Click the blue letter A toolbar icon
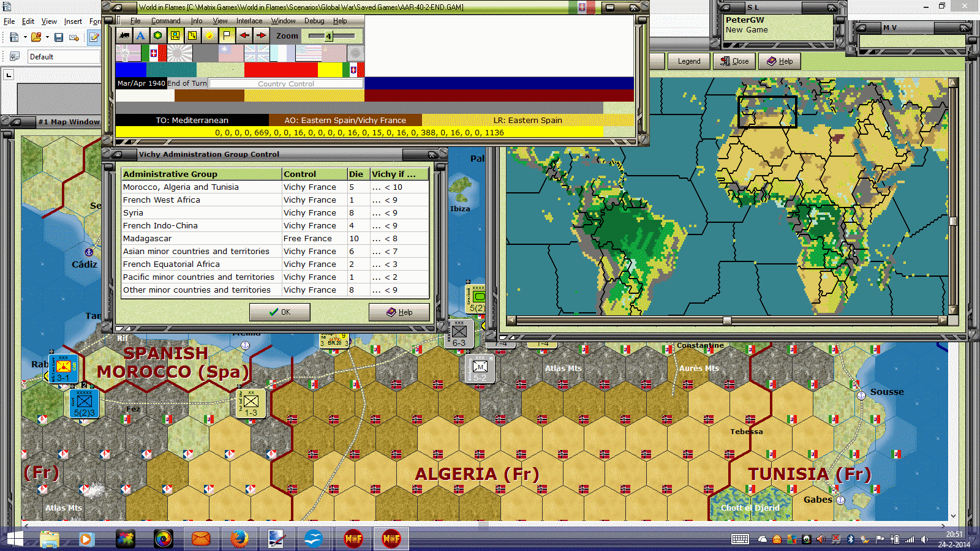 [141, 36]
